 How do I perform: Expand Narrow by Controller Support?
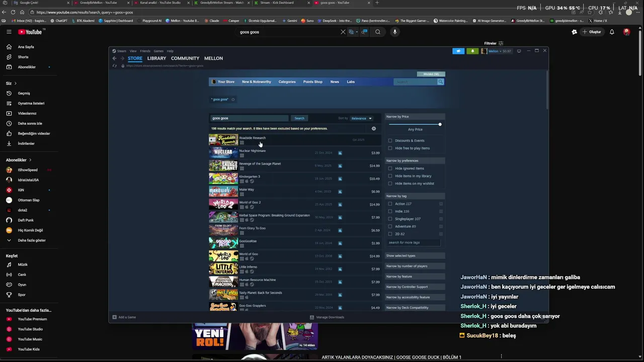click(415, 287)
